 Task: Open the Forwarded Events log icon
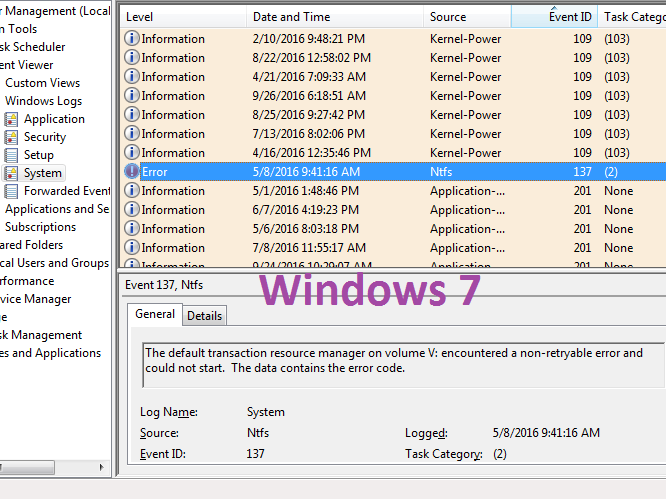pos(11,191)
